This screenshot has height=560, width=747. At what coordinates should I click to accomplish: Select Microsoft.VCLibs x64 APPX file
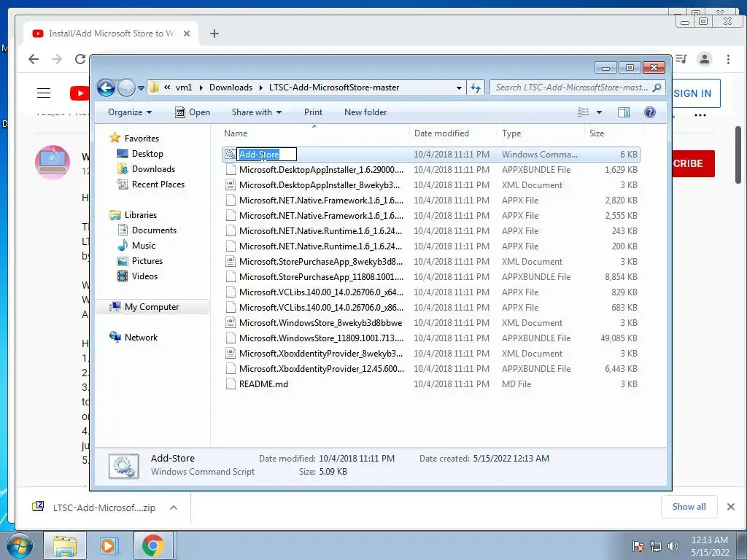point(430,292)
